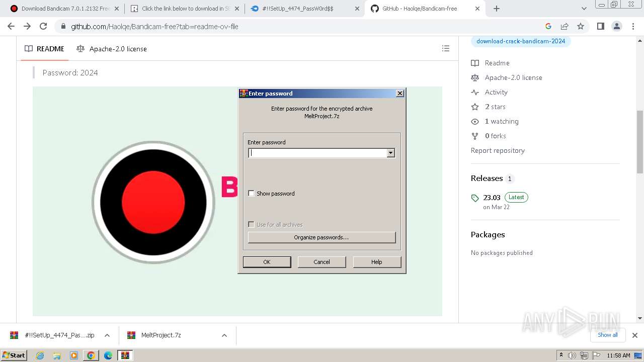Viewport: 644px width, 362px height.
Task: Switch to WinRAR taskbar button
Action: [x=125, y=355]
